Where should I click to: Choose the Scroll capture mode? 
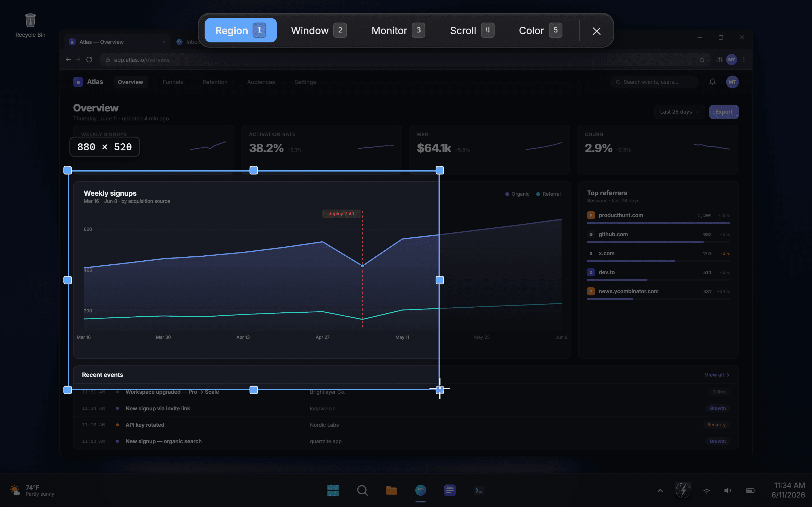pos(472,30)
